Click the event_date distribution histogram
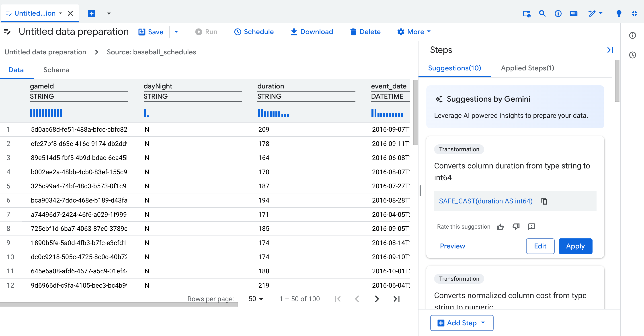Image resolution: width=644 pixels, height=336 pixels. coord(387,113)
